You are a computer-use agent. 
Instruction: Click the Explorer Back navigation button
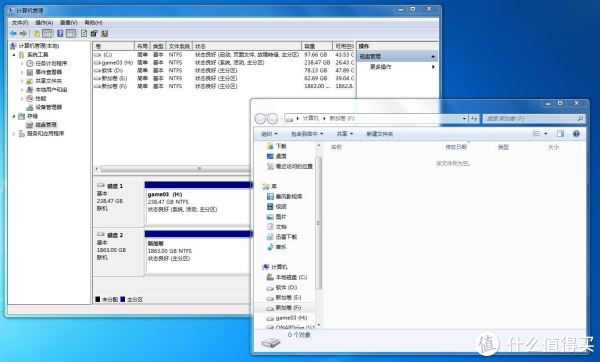pos(260,119)
